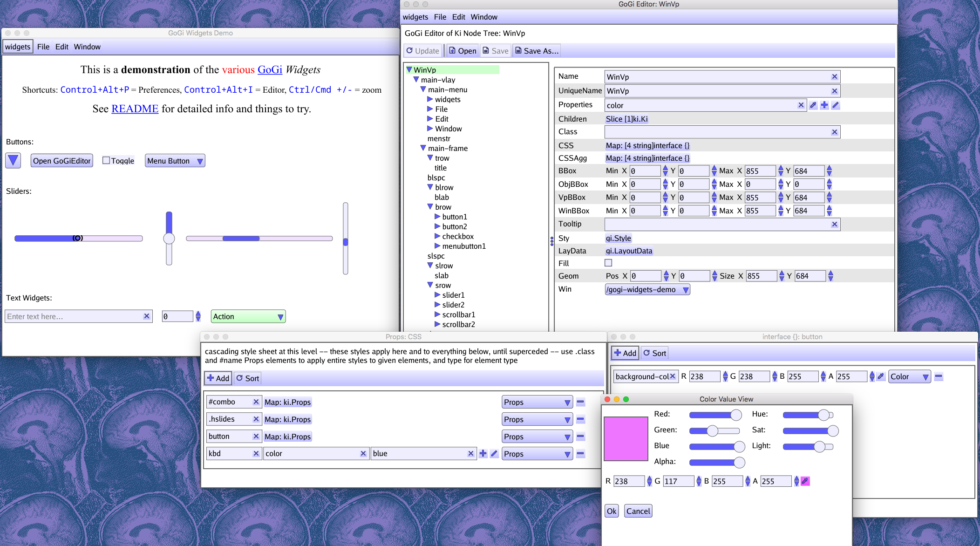Click the Open button in GoGi Editor

[465, 50]
